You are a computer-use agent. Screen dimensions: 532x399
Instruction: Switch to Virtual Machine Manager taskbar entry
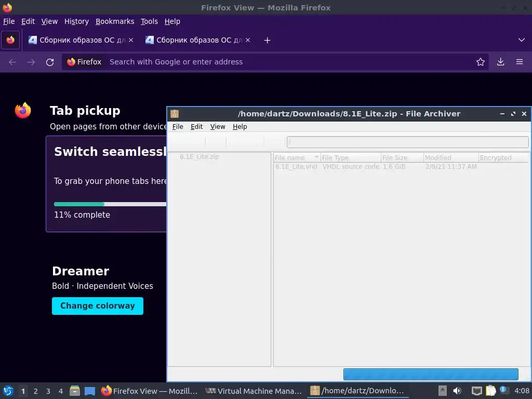click(254, 391)
